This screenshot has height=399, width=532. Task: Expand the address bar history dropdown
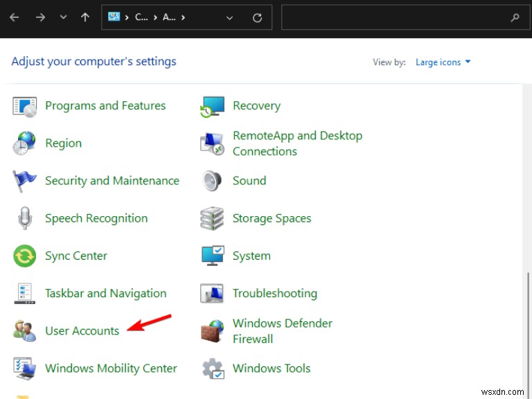pos(230,17)
